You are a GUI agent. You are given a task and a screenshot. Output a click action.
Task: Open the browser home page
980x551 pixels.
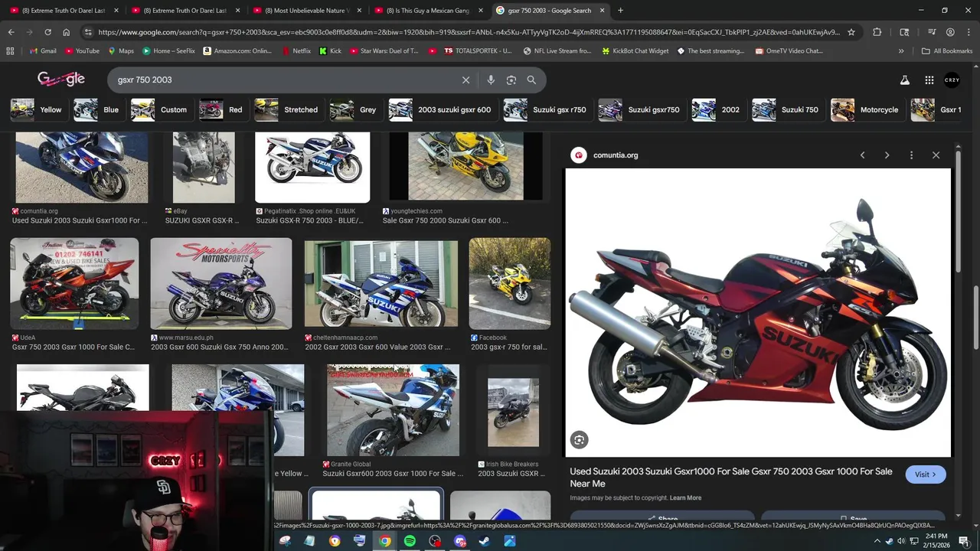click(x=66, y=32)
